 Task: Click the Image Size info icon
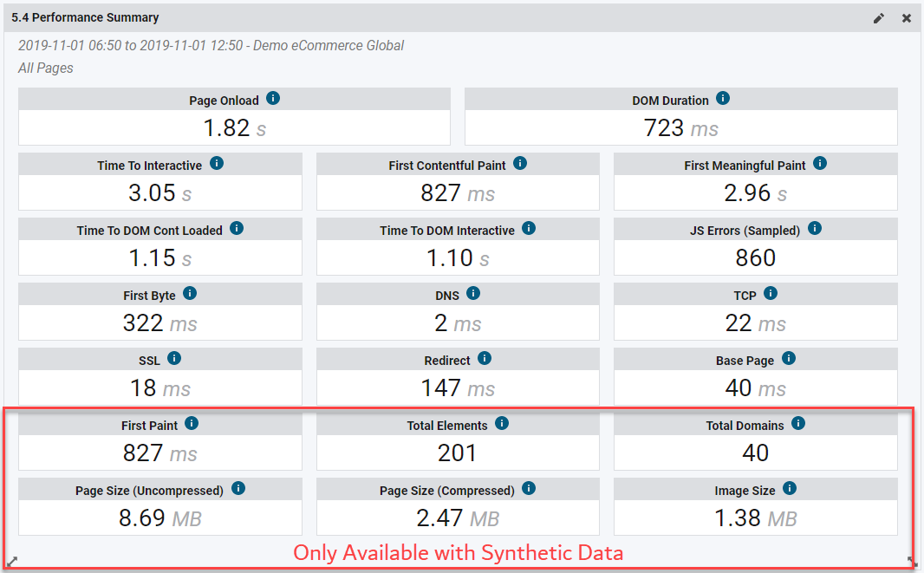coord(790,488)
